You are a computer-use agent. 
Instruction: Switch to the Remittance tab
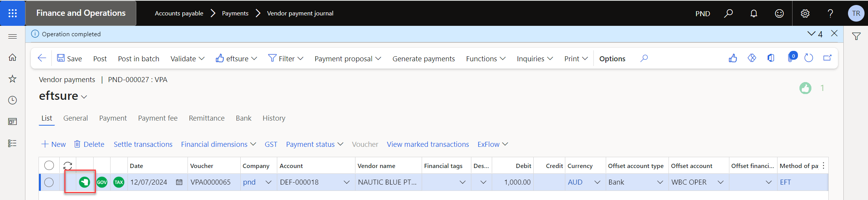(206, 118)
